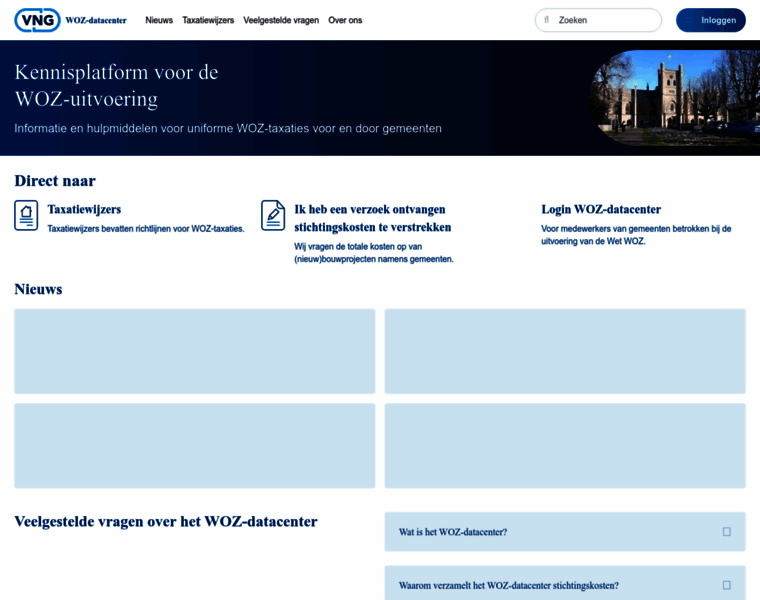
Task: Expand 'Waarom verzamelt het WOZ-datacenter stichtingskosten?'
Action: (508, 585)
